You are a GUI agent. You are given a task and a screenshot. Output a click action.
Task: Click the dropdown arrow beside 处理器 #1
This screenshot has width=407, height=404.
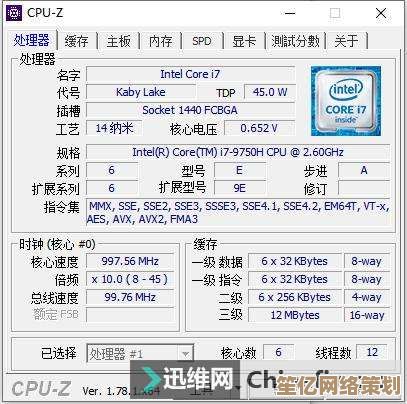[185, 353]
